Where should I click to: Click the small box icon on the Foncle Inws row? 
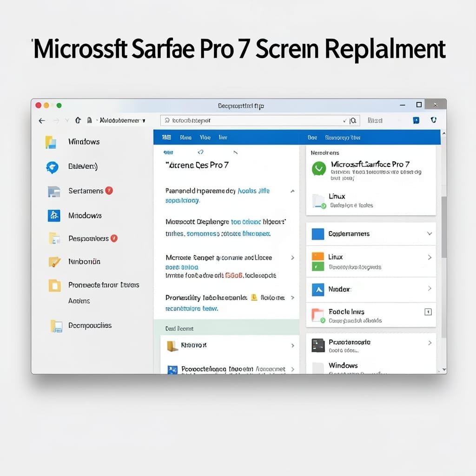(428, 312)
